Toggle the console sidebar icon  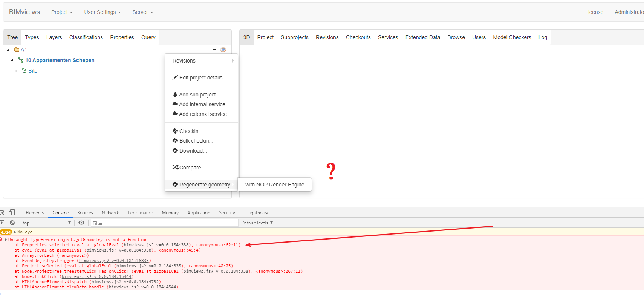click(x=2, y=223)
